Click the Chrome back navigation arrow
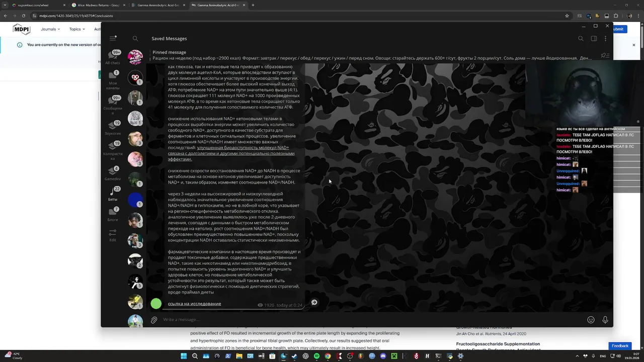 pos(6,16)
